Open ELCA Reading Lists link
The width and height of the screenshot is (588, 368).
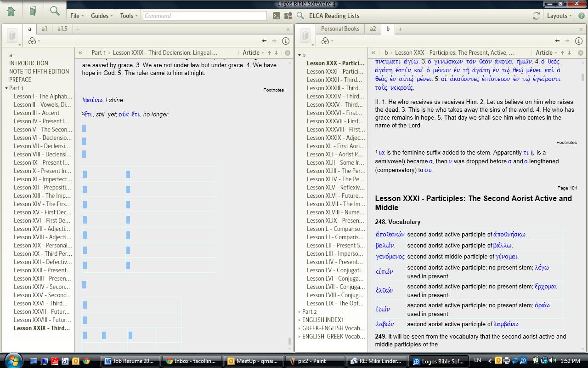pos(334,16)
